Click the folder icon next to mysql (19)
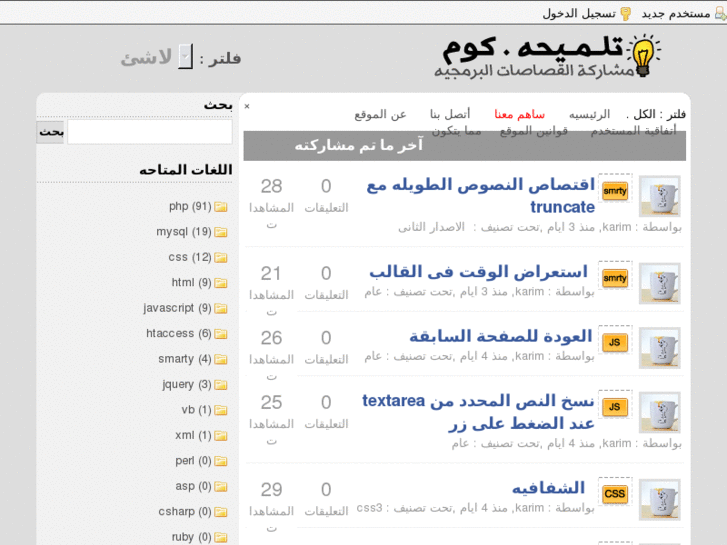This screenshot has width=727, height=545. pos(221,232)
